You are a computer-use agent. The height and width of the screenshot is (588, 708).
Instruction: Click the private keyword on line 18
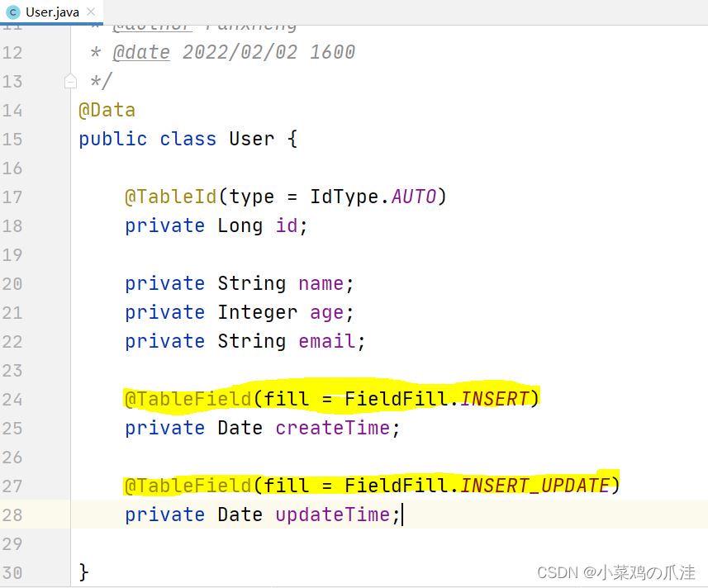tap(164, 225)
